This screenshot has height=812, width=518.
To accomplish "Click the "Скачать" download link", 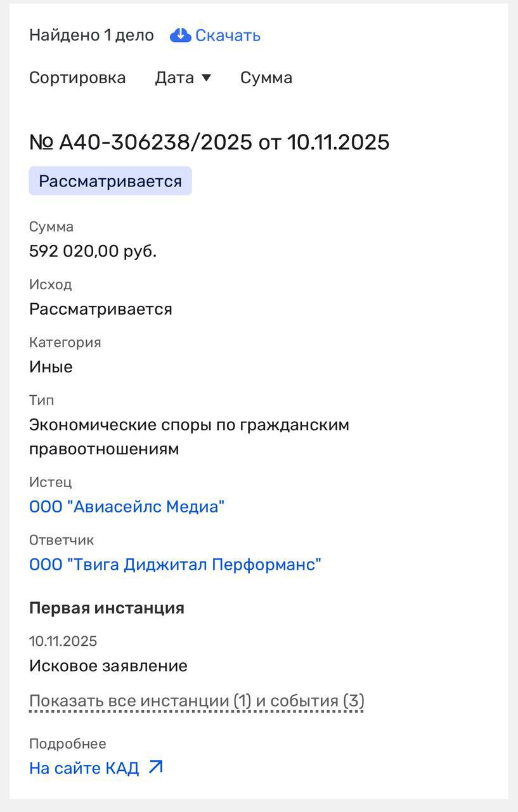I will point(228,36).
